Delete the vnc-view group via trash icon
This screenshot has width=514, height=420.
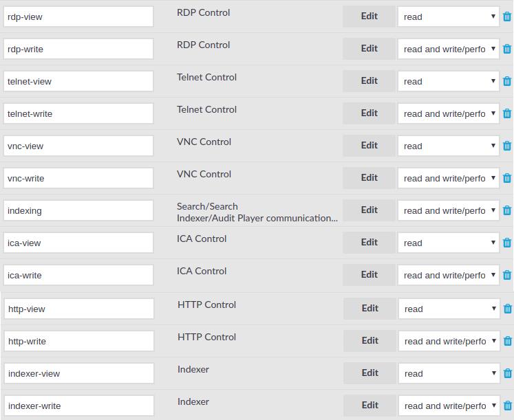click(x=507, y=145)
